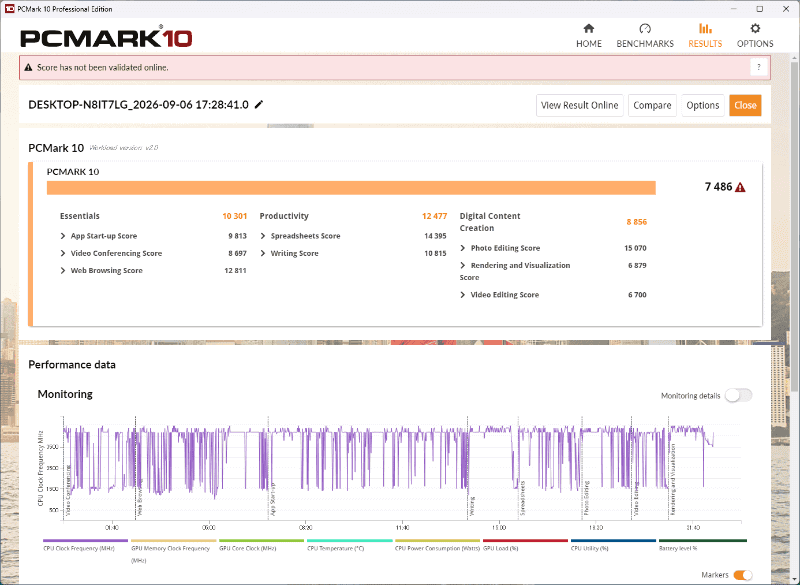Toggle the Monitoring details switch
Image resolution: width=800 pixels, height=585 pixels.
(738, 395)
